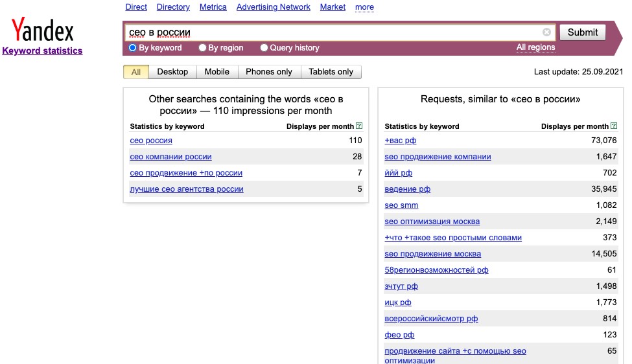Open similar request ведение рф
The width and height of the screenshot is (632, 364).
click(x=408, y=189)
